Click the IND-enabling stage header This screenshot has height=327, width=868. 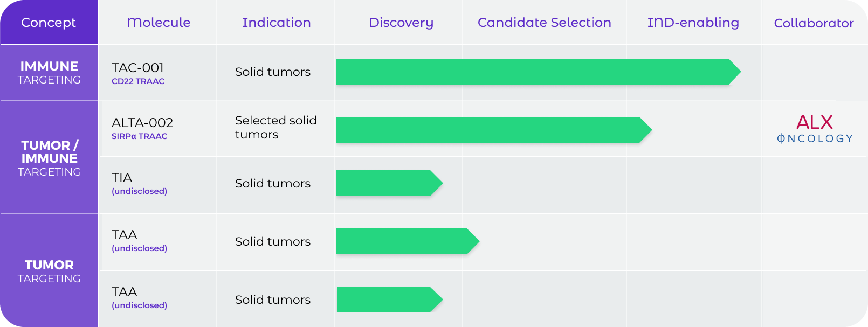pos(693,23)
